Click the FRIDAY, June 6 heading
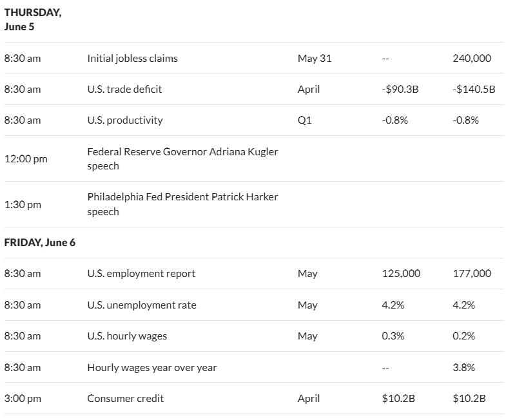This screenshot has width=506, height=420. coord(40,243)
